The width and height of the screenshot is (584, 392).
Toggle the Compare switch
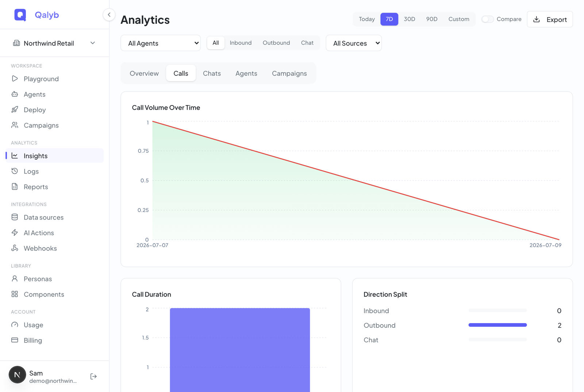coord(487,19)
